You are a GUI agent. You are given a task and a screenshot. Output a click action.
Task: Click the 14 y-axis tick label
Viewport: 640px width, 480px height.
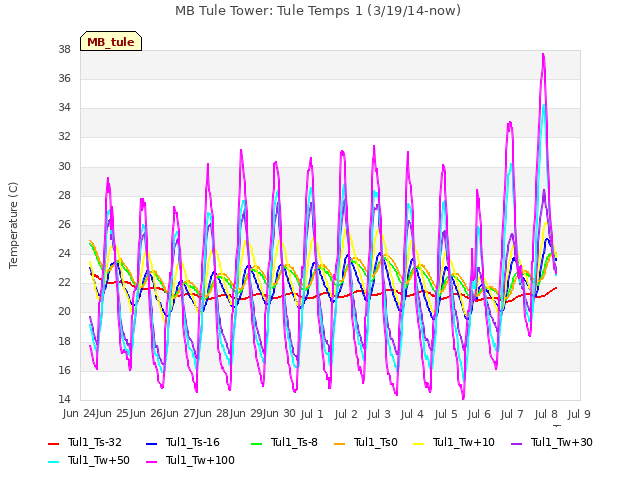pyautogui.click(x=64, y=399)
